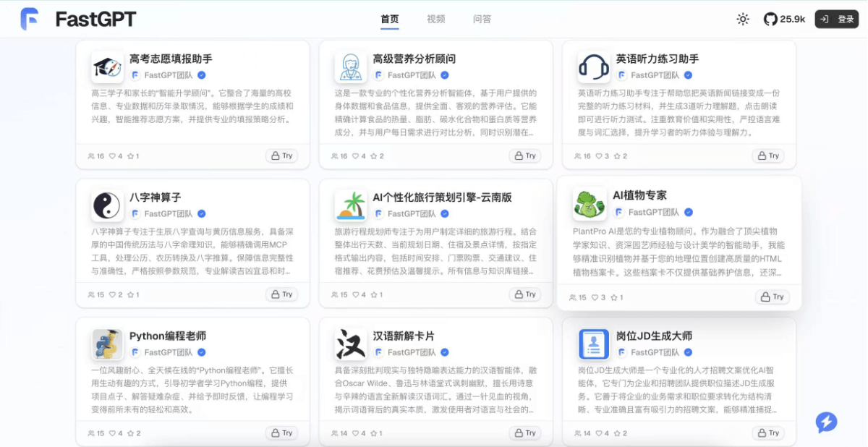Screen dimensions: 868x447
Task: Click the ID badge icon on 岗位JD生成大师
Action: click(593, 342)
